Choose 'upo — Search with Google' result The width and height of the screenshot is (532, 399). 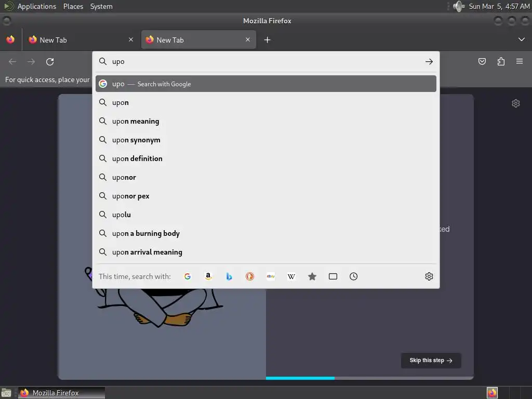(265, 84)
